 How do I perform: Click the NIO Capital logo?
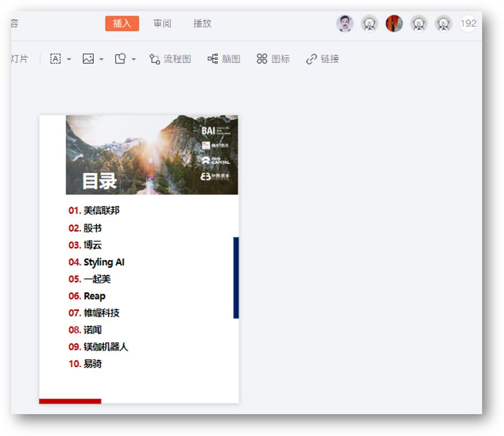(216, 160)
